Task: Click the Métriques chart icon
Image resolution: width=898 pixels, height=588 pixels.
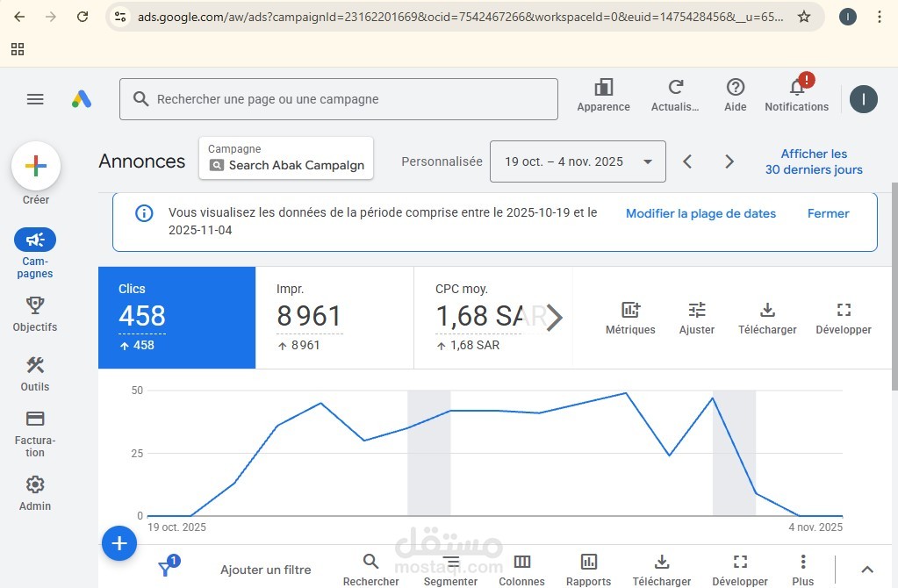Action: tap(630, 318)
